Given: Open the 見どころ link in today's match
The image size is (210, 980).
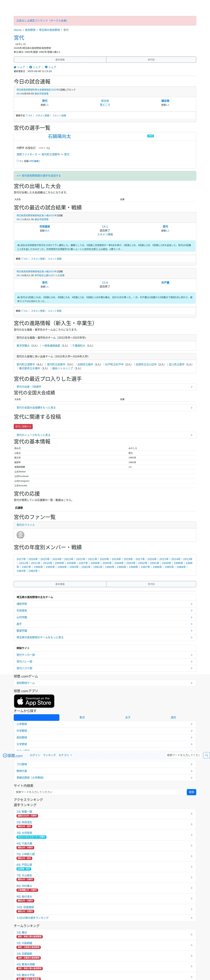Looking at the screenshot, I should click(x=105, y=105).
